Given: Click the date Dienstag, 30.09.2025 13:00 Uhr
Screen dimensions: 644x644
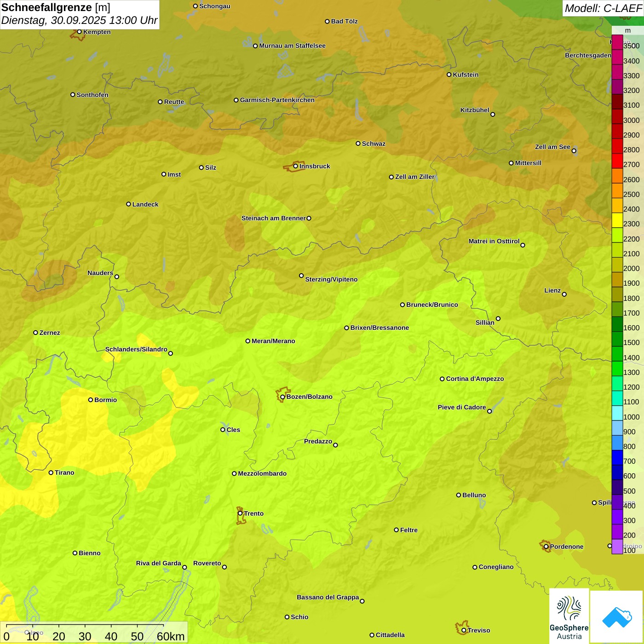Looking at the screenshot, I should coord(79,20).
